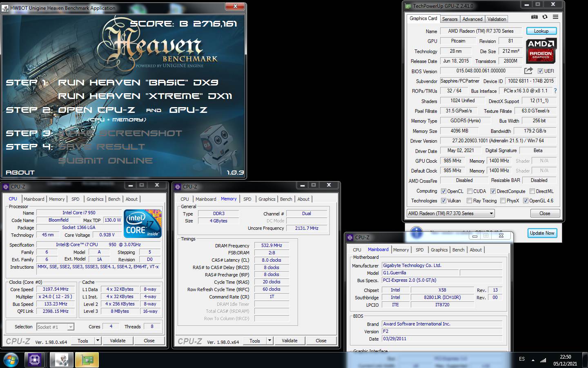
Task: Click the Heaven benchmark taskbar icon
Action: pyautogui.click(x=61, y=360)
